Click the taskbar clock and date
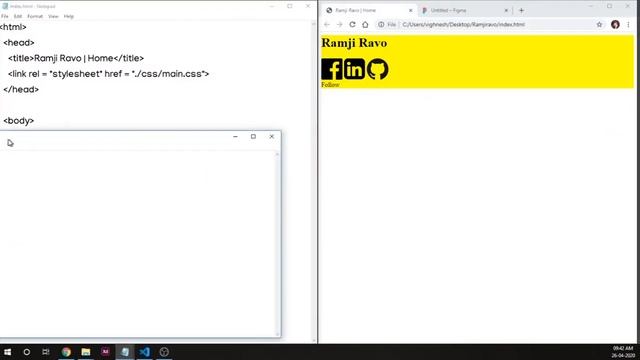The image size is (640, 360). coord(622,352)
